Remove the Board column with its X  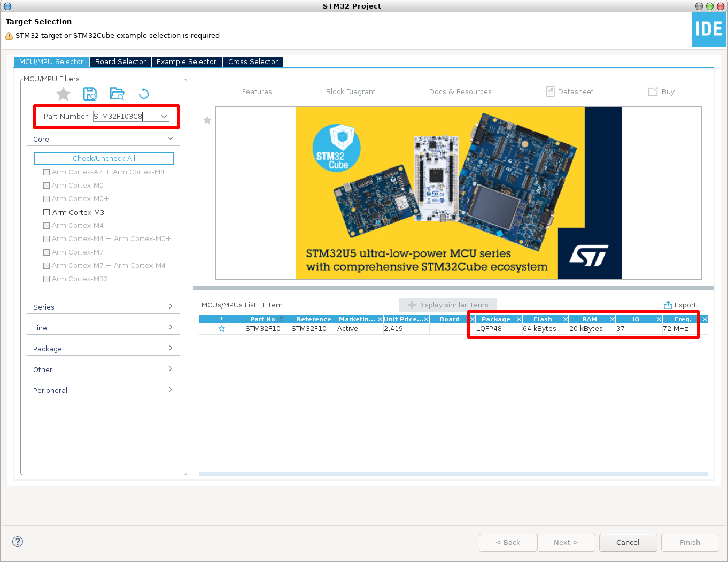click(x=473, y=319)
